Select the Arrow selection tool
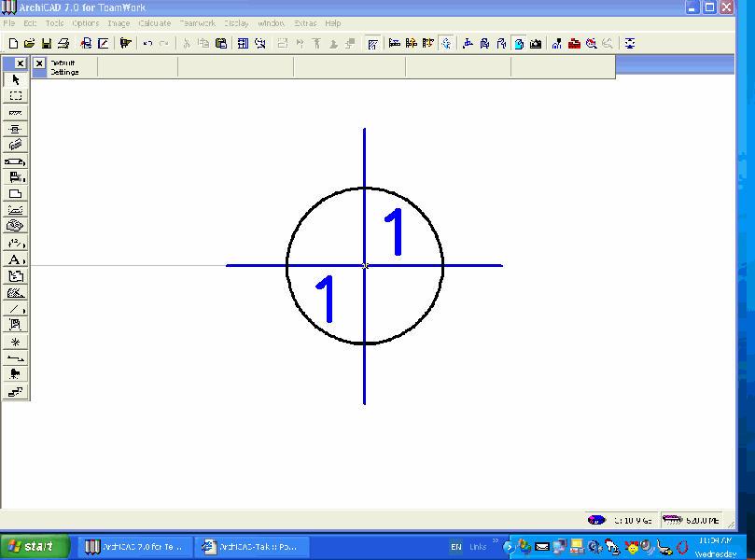This screenshot has height=560, width=755. [14, 80]
